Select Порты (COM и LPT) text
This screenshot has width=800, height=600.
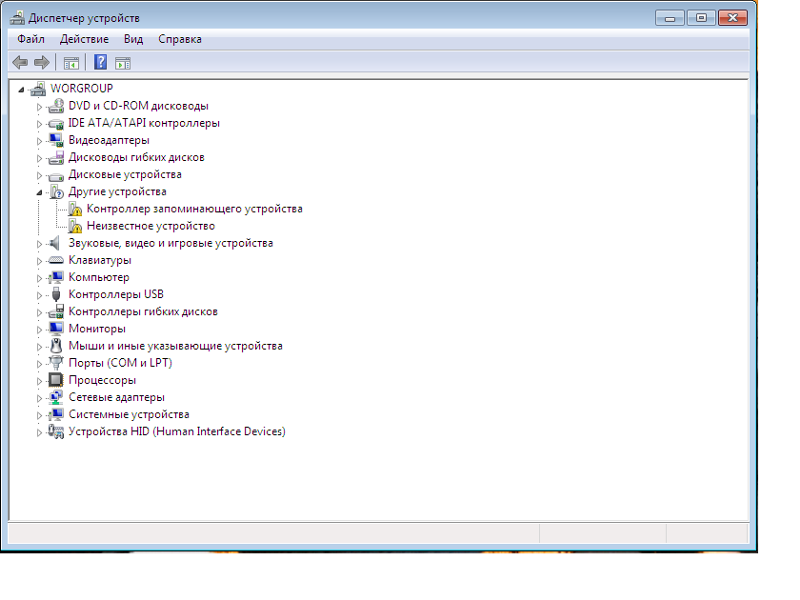pos(120,363)
